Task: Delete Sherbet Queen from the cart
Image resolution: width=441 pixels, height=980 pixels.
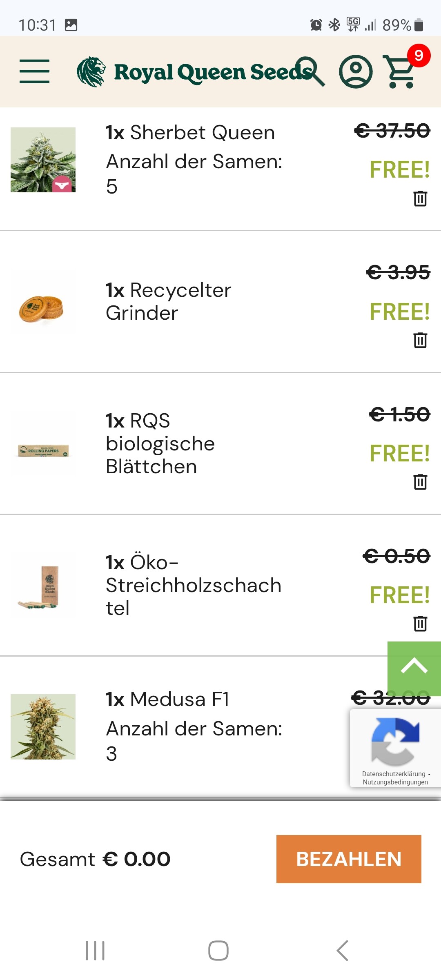Action: [x=420, y=198]
